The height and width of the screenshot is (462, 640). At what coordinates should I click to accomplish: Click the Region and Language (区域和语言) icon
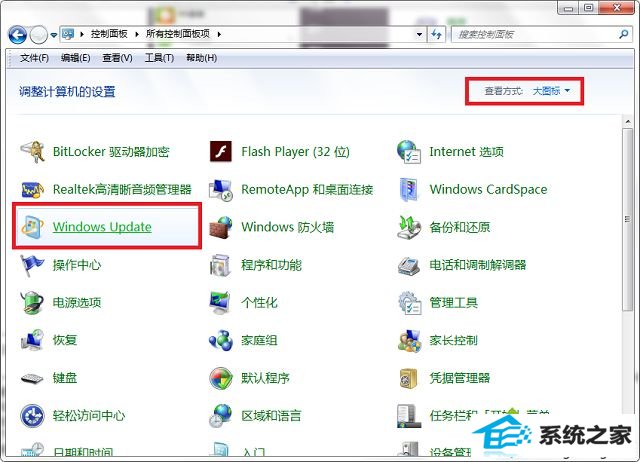click(x=220, y=416)
